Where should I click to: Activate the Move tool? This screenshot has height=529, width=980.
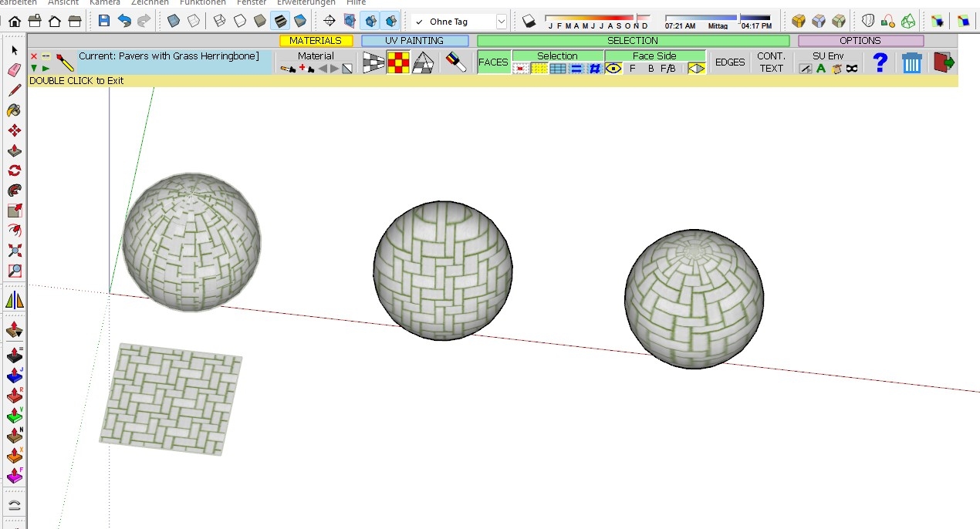point(14,130)
